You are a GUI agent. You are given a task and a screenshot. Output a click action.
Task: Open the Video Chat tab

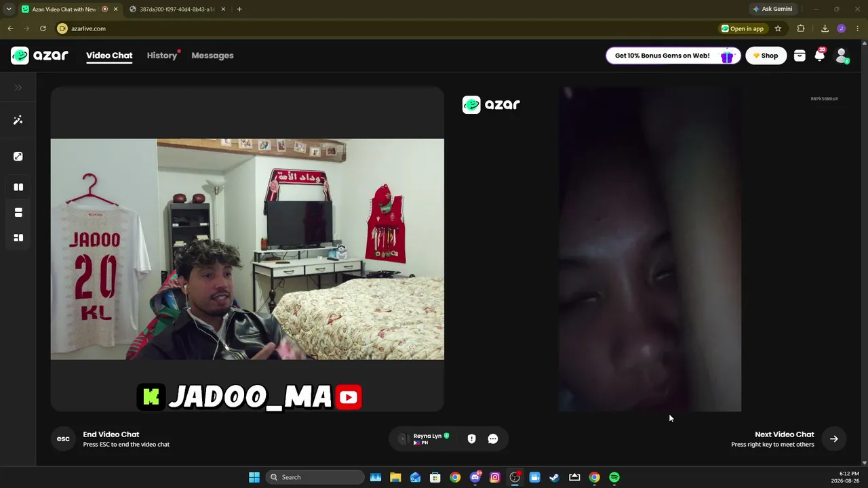point(109,56)
